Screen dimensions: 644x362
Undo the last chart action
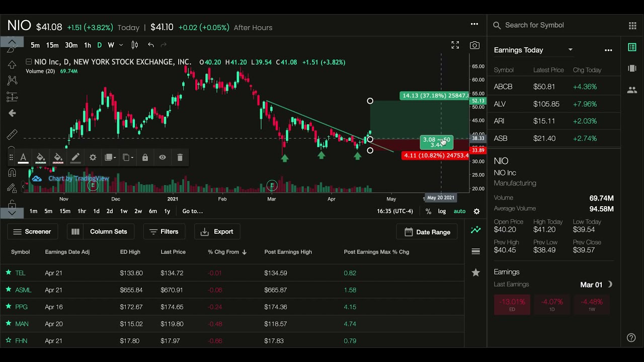(151, 45)
